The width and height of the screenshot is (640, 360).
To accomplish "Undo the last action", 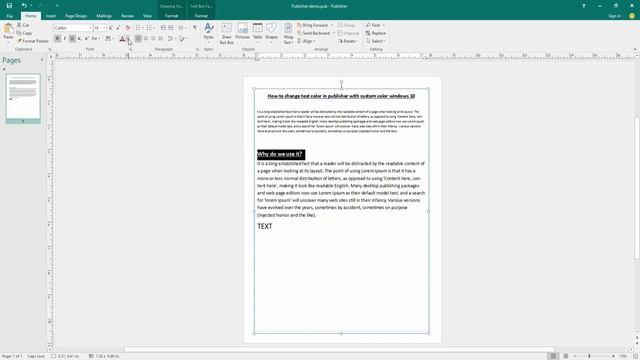I will (24, 6).
